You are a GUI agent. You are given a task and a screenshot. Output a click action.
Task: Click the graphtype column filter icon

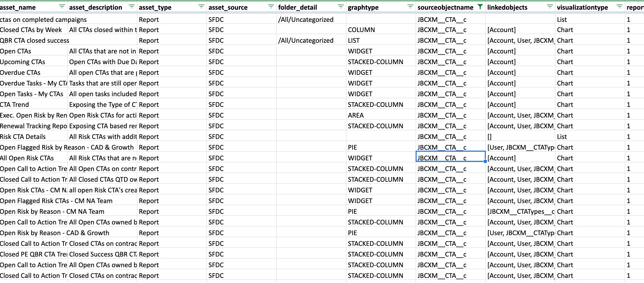410,7
